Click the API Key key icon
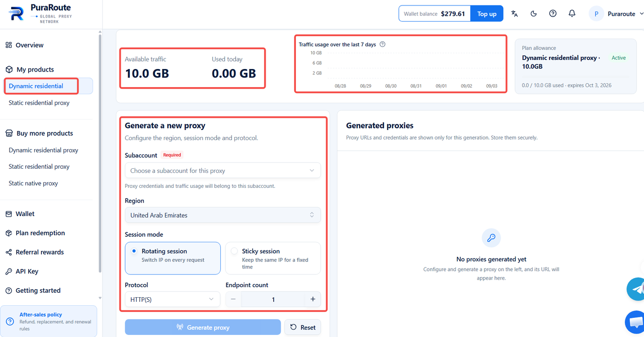 coord(9,272)
